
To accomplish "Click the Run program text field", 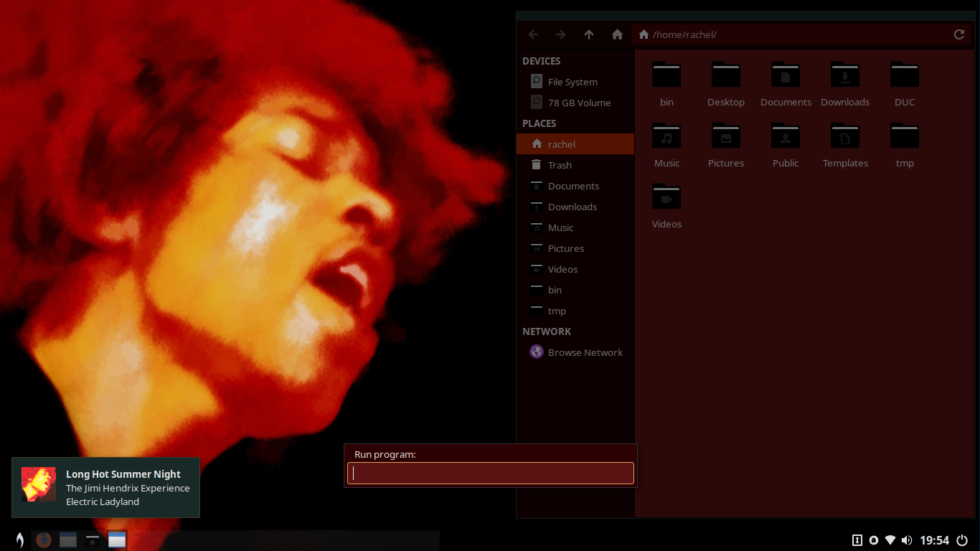I will (491, 473).
